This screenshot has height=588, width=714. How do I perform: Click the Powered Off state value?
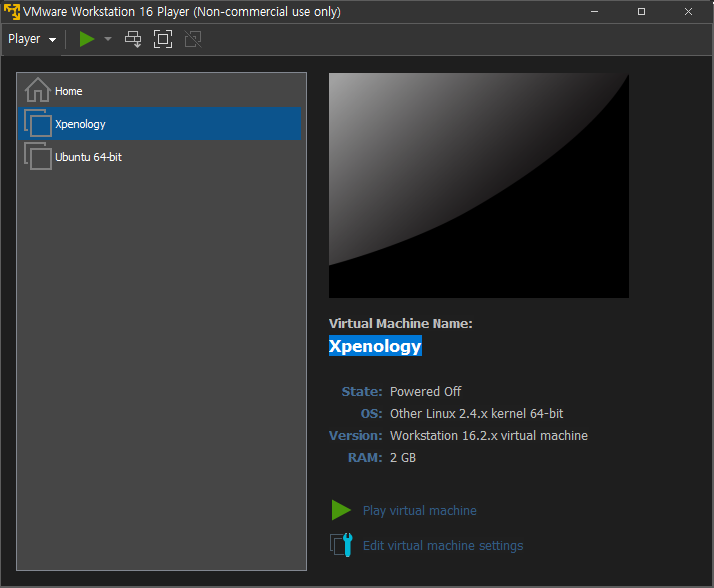[x=425, y=392]
